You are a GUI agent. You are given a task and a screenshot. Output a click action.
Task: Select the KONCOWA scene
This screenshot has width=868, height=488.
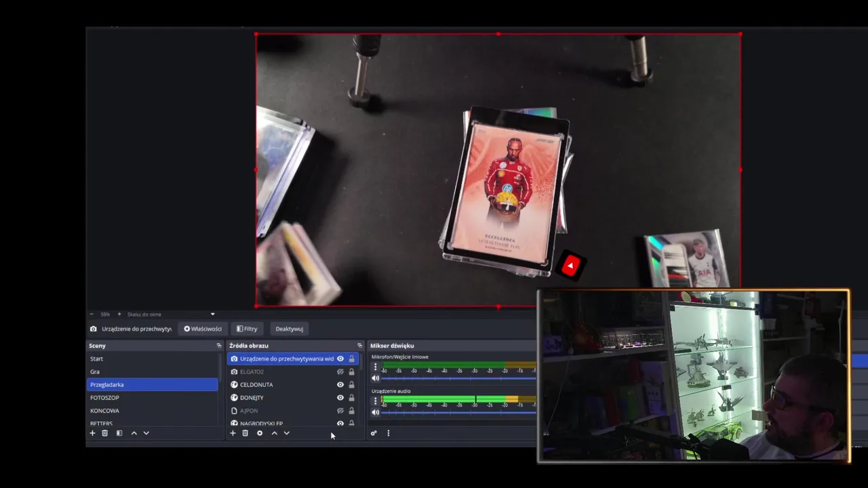click(153, 410)
